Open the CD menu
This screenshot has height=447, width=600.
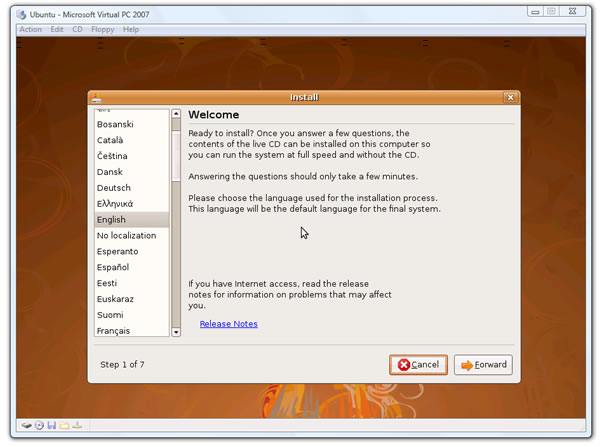coord(76,29)
